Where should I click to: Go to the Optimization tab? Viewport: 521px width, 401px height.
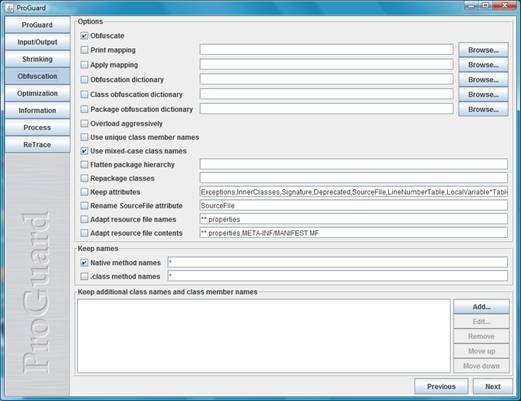click(37, 93)
